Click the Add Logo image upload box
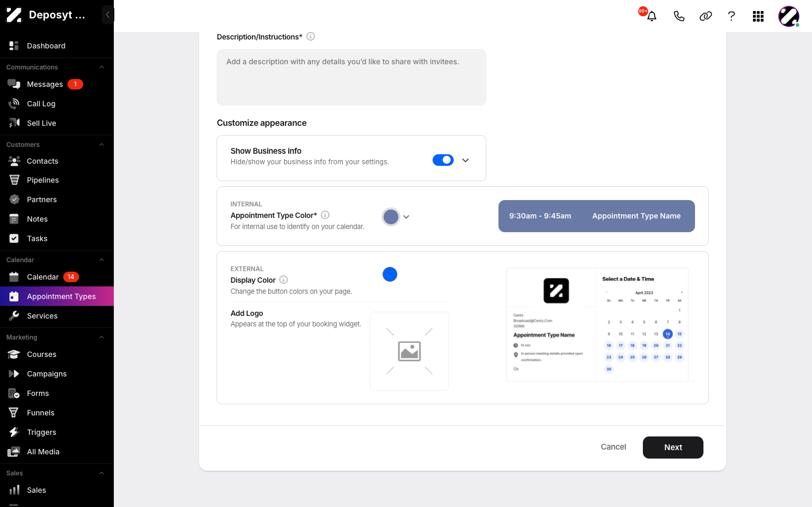Viewport: 812px width, 507px height. click(x=409, y=351)
